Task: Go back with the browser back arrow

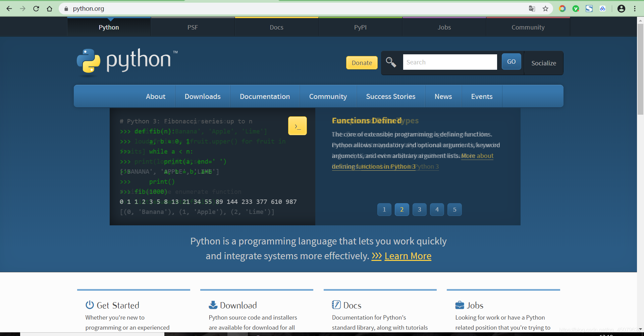Action: coord(9,9)
